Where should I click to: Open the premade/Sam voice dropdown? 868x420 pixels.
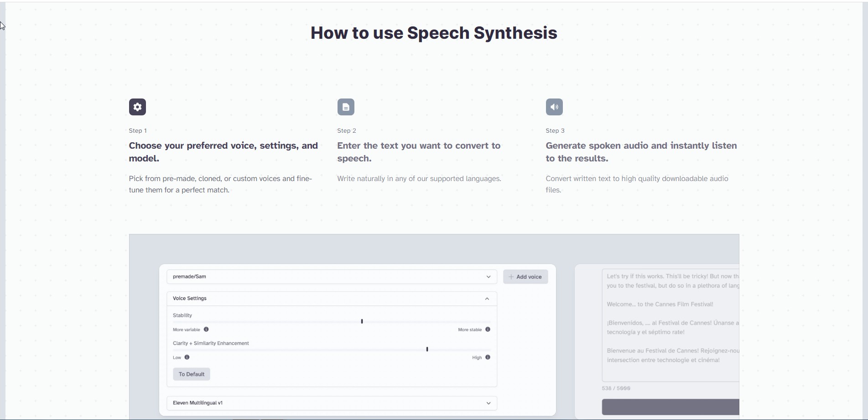332,277
